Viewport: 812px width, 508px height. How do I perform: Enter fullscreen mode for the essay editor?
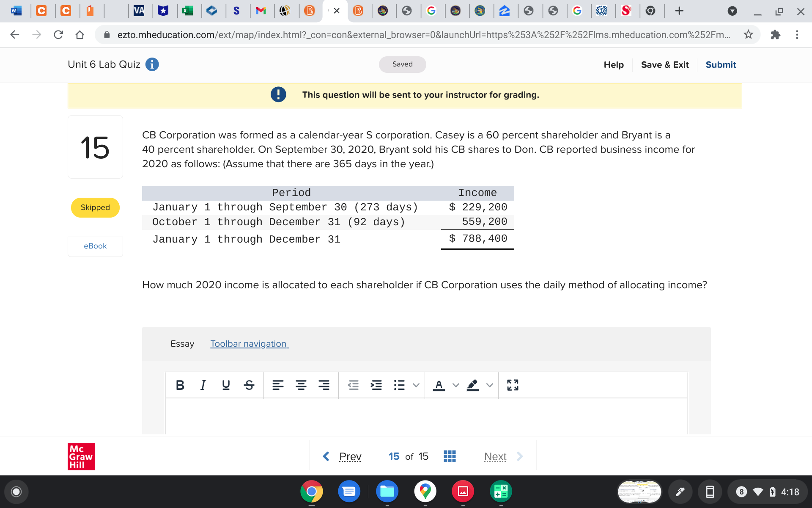pyautogui.click(x=513, y=385)
